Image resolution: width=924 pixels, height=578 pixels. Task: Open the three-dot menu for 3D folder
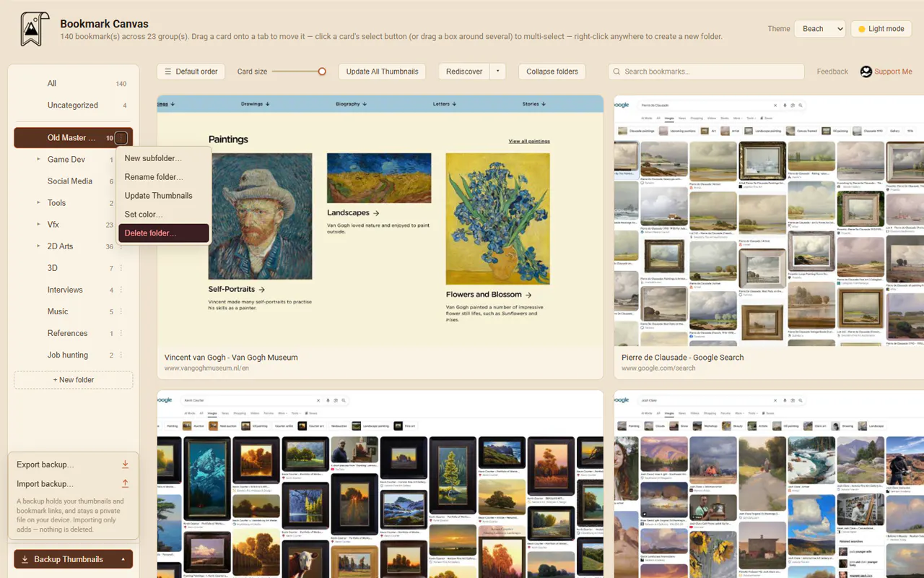tap(121, 268)
